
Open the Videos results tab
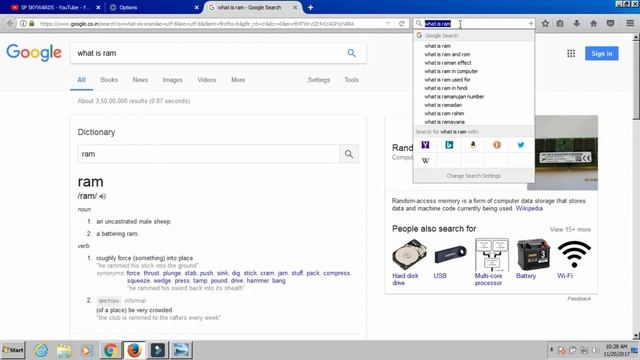point(207,80)
